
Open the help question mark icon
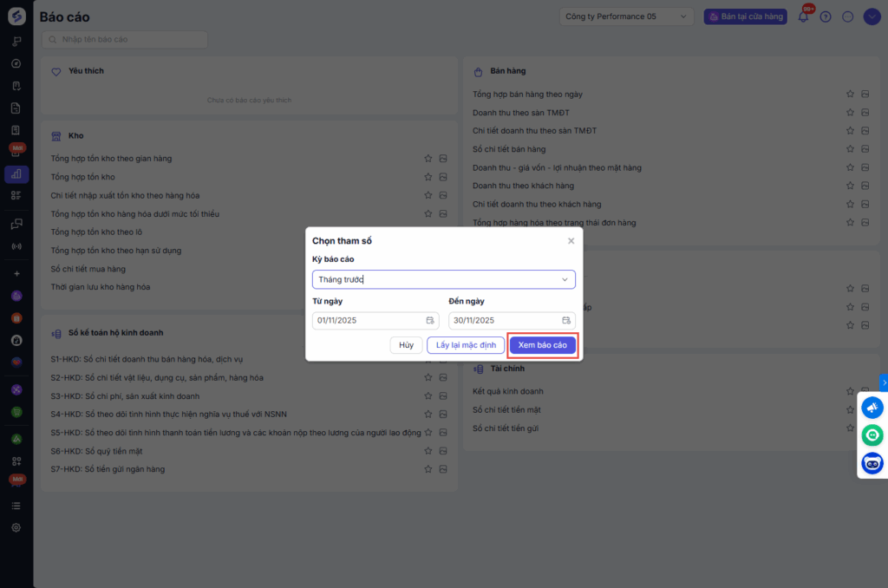(x=826, y=16)
